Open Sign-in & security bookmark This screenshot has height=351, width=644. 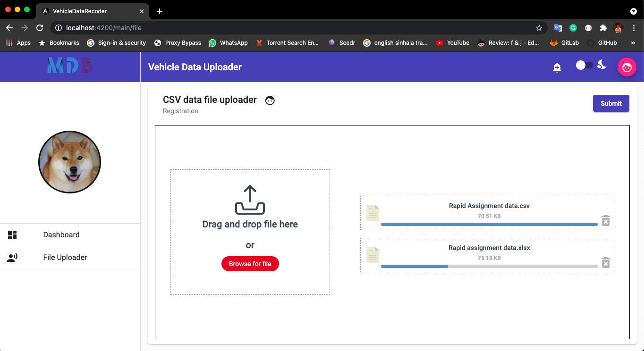pyautogui.click(x=117, y=43)
